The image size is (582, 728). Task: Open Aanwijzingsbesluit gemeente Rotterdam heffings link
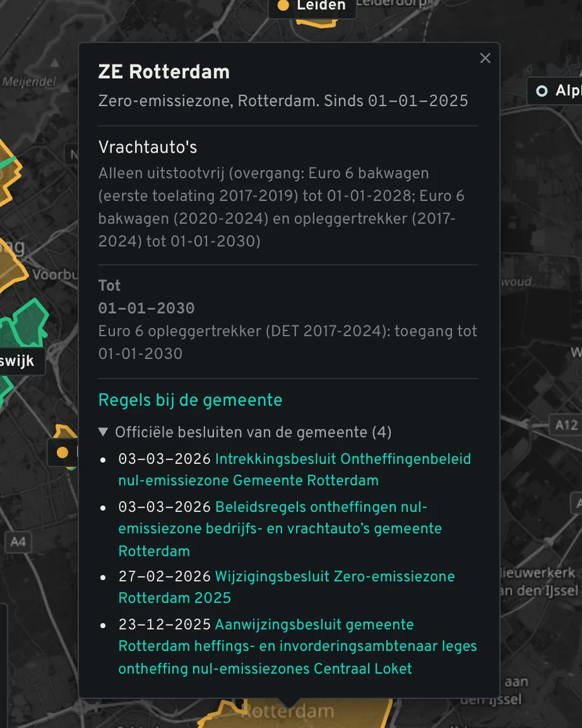pyautogui.click(x=297, y=646)
